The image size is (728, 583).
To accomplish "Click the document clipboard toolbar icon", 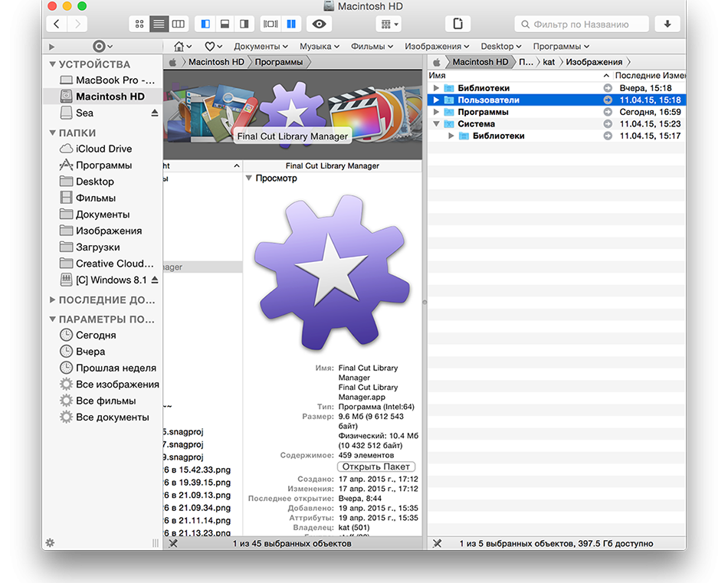I will click(x=457, y=25).
